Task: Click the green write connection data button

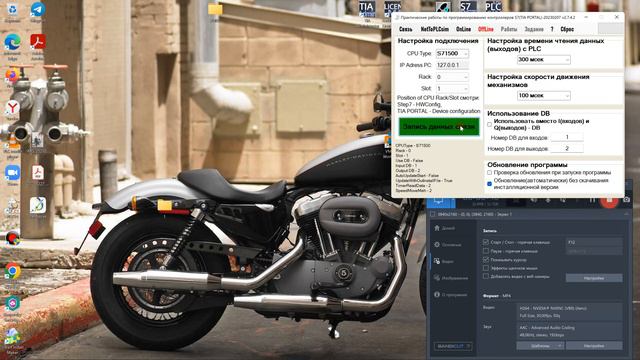Action: (x=439, y=127)
